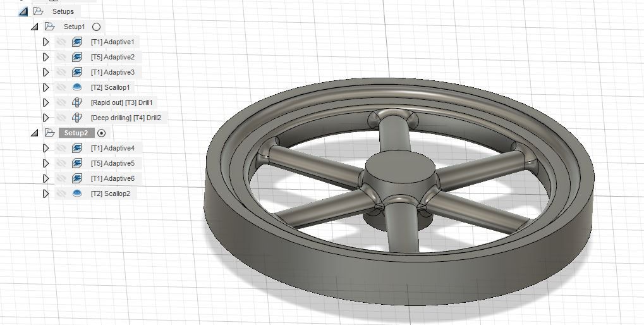
Task: Toggle visibility of Adaptive3 toolpath
Action: pyautogui.click(x=61, y=72)
